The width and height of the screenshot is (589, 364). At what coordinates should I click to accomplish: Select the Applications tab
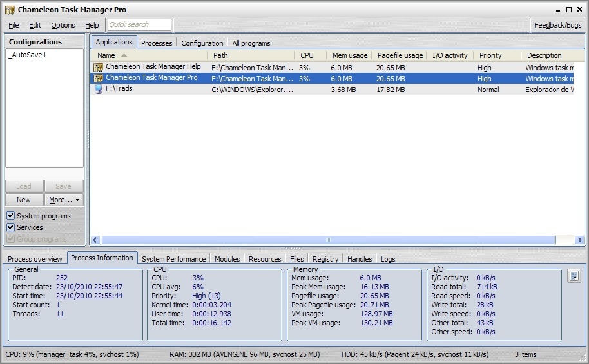click(114, 42)
